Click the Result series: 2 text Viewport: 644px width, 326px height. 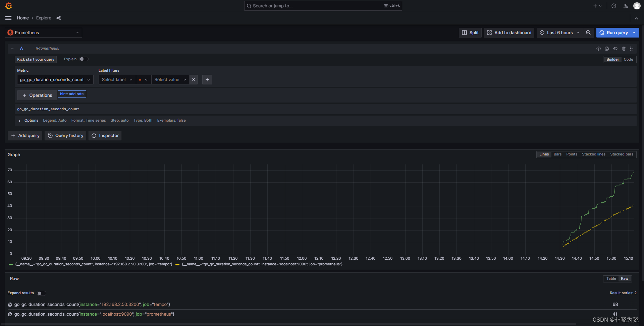623,293
